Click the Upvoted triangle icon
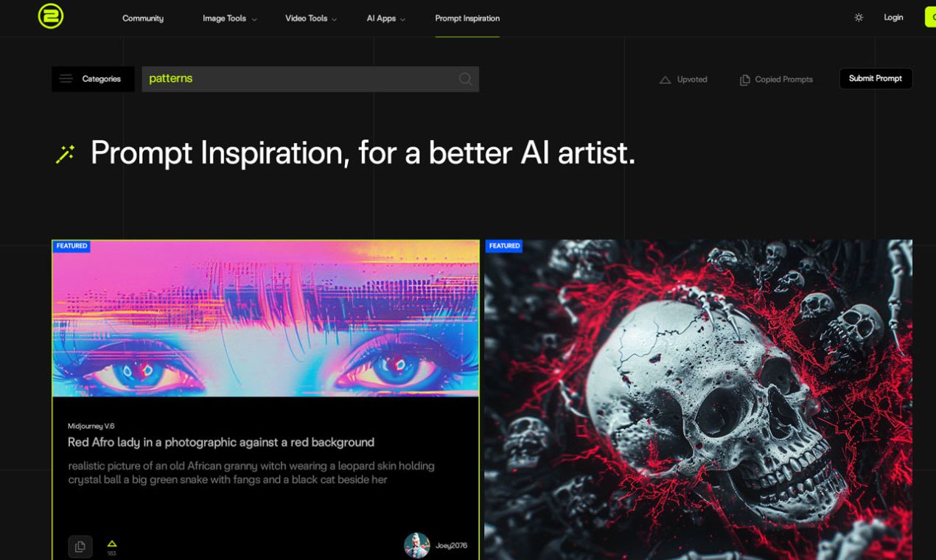 [665, 80]
